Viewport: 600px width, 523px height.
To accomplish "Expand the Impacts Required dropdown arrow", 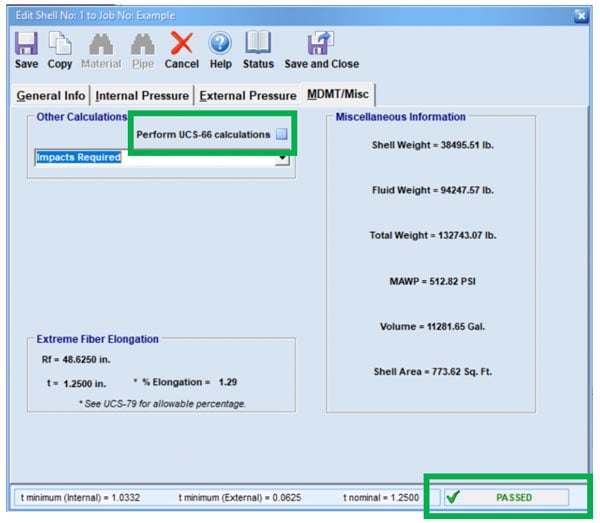I will coord(283,158).
